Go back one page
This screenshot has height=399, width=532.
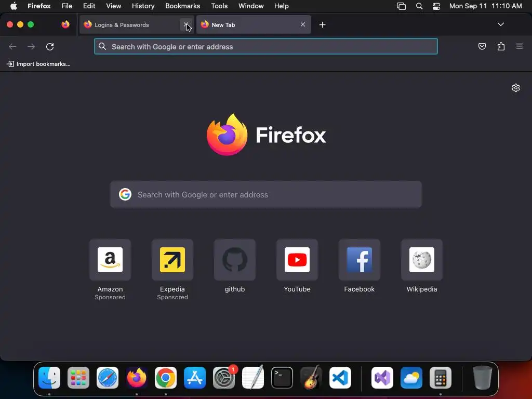[x=12, y=46]
